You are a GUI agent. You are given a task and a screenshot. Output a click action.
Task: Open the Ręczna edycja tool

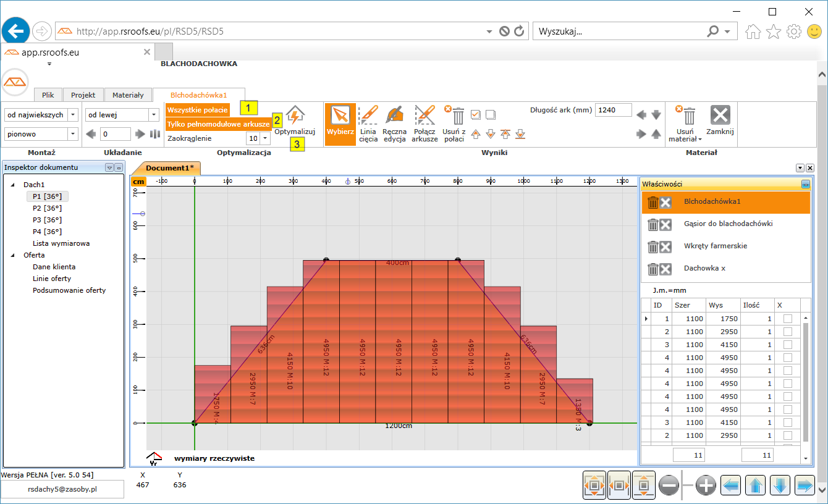[x=394, y=124]
